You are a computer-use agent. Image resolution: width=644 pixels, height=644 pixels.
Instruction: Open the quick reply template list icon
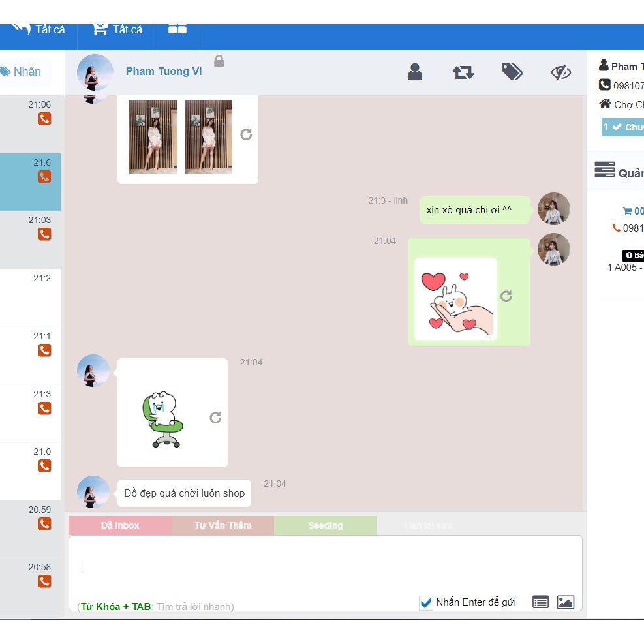[x=540, y=602]
